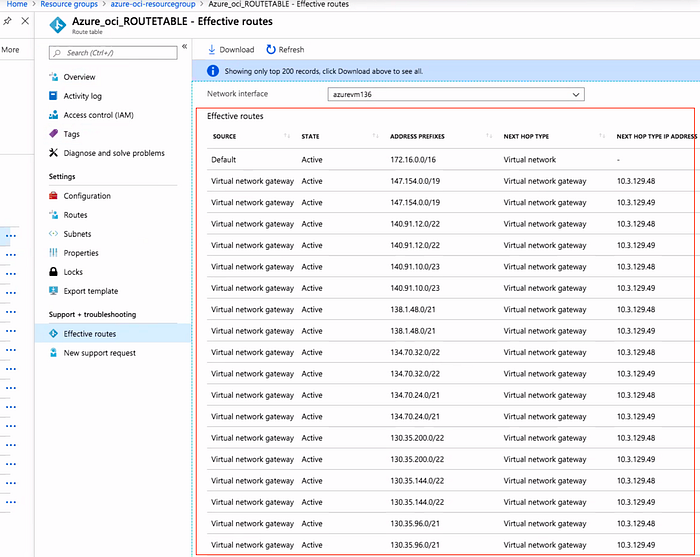Click the Diagnose and solve problems wrench icon

pos(54,153)
